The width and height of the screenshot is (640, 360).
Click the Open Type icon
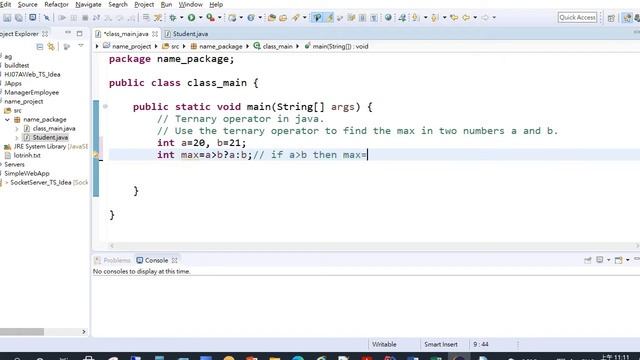coord(271,18)
